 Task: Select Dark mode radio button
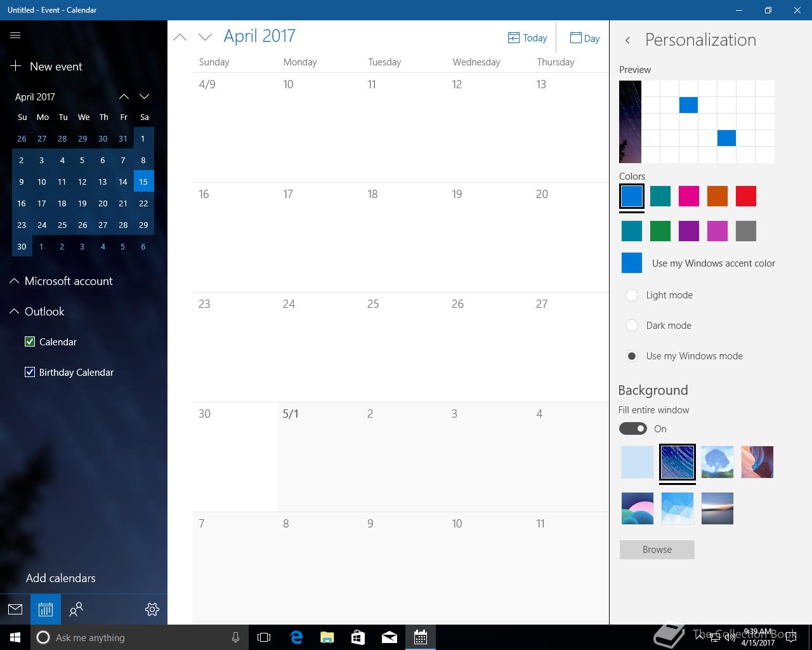(x=632, y=325)
